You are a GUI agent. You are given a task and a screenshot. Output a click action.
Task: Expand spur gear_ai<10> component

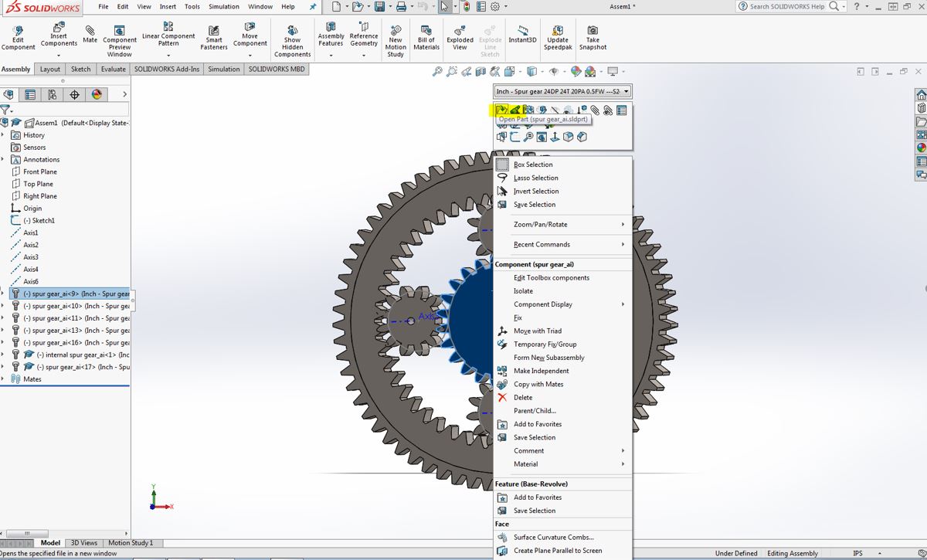pyautogui.click(x=3, y=306)
